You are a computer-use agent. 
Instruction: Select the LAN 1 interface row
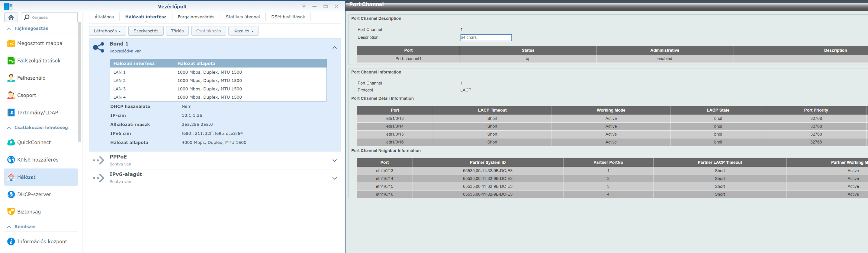(218, 72)
